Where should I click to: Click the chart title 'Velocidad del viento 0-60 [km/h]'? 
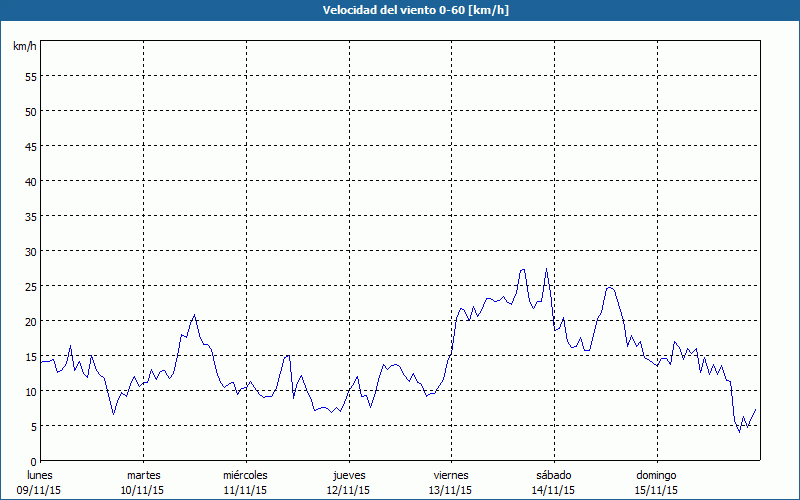399,11
